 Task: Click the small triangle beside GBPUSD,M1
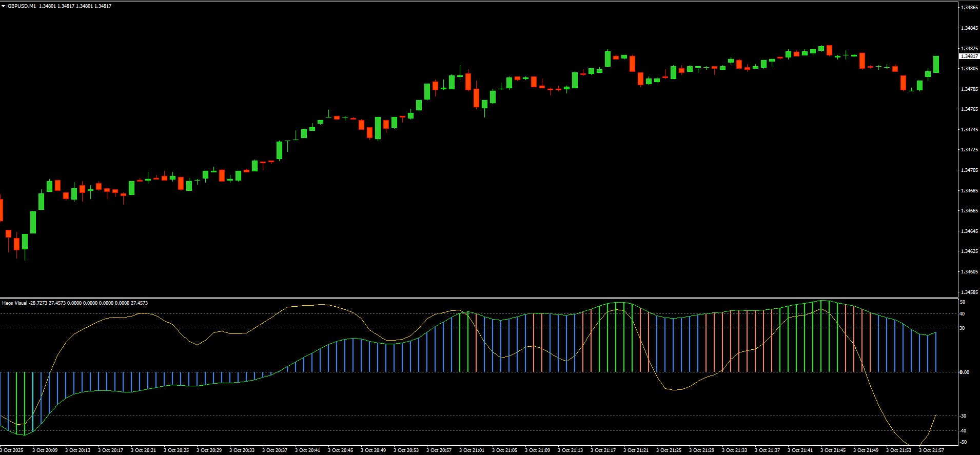[3, 6]
